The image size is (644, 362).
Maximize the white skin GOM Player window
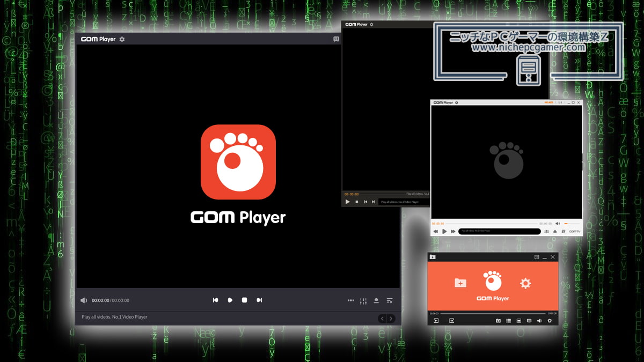[573, 102]
